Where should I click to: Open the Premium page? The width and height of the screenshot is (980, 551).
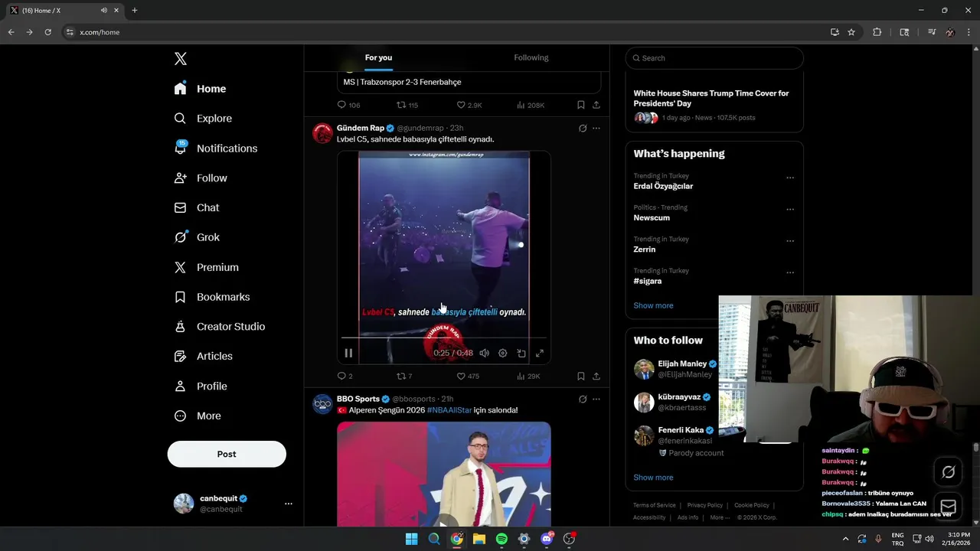point(206,267)
